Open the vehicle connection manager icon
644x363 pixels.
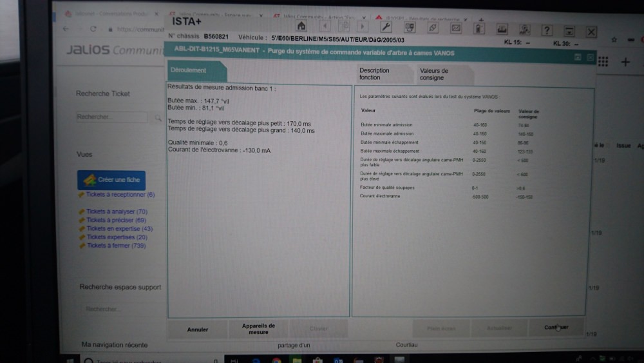pos(410,28)
